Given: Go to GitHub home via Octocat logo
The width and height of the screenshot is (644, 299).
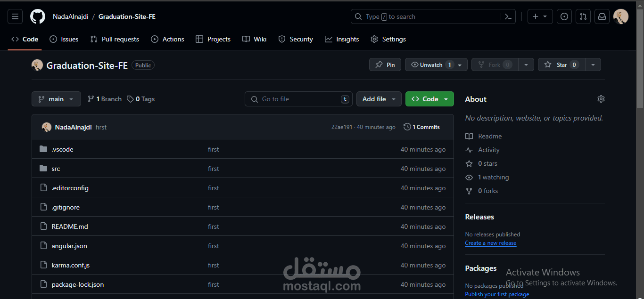Looking at the screenshot, I should 38,16.
